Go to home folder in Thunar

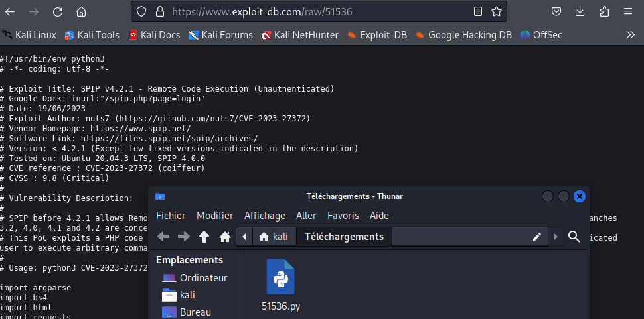point(224,237)
